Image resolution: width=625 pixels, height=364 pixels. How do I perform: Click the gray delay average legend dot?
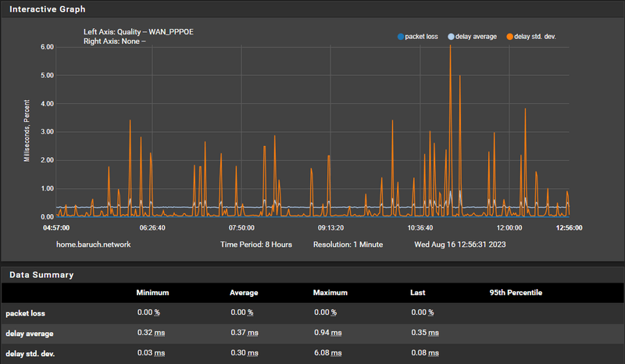(x=451, y=37)
